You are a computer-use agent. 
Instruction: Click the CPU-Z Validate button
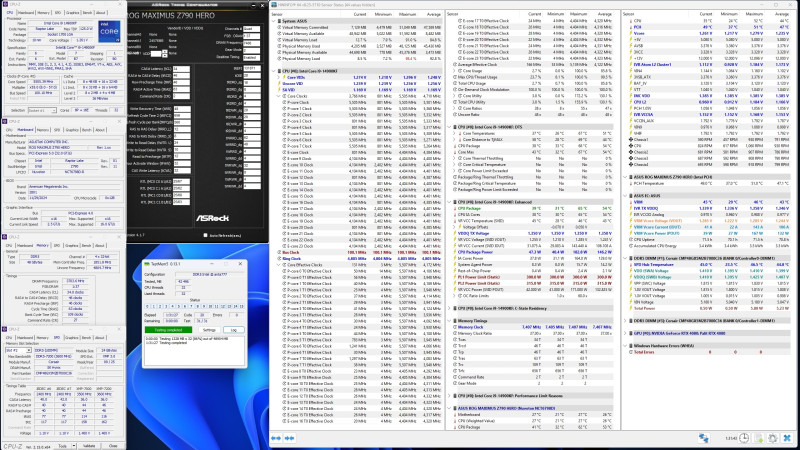tap(89, 446)
